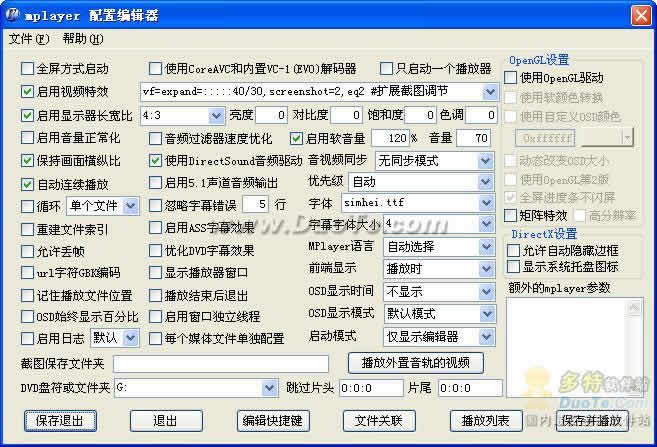Close the mplayer 配置编辑器 window
This screenshot has width=657, height=447.
pyautogui.click(x=641, y=13)
